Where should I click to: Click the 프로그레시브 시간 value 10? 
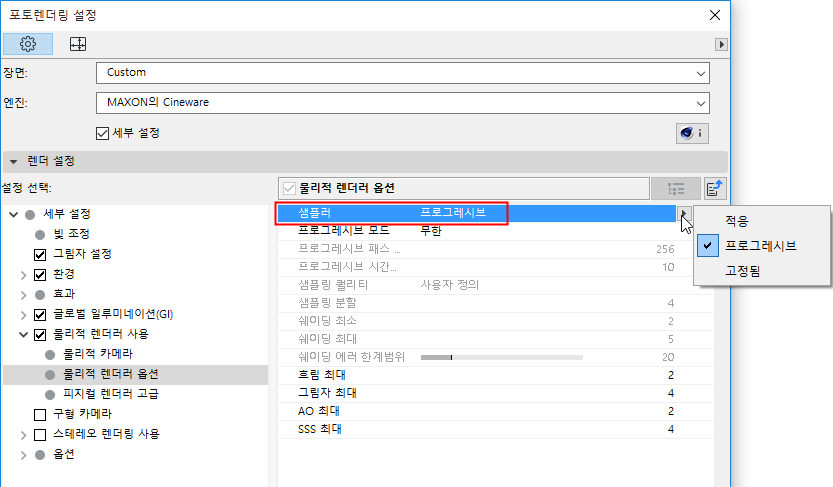(x=668, y=267)
